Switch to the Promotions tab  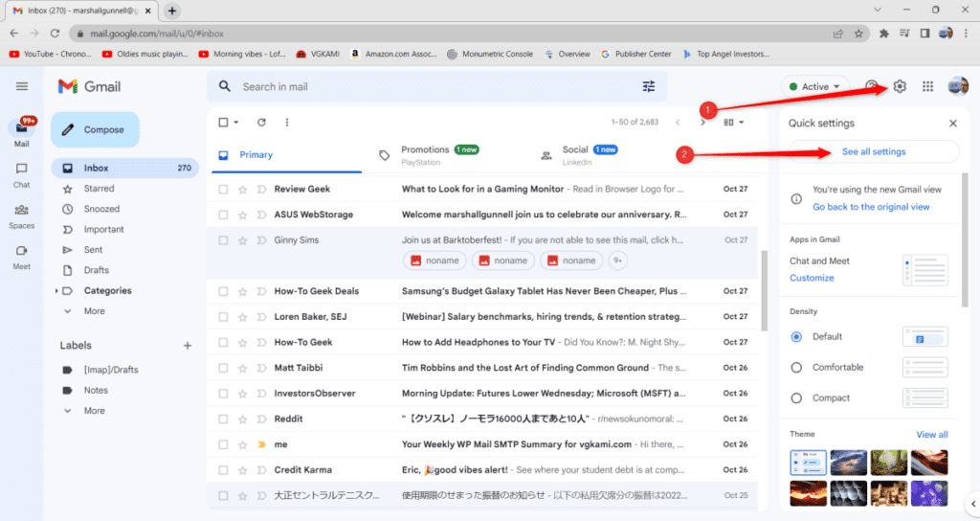440,154
